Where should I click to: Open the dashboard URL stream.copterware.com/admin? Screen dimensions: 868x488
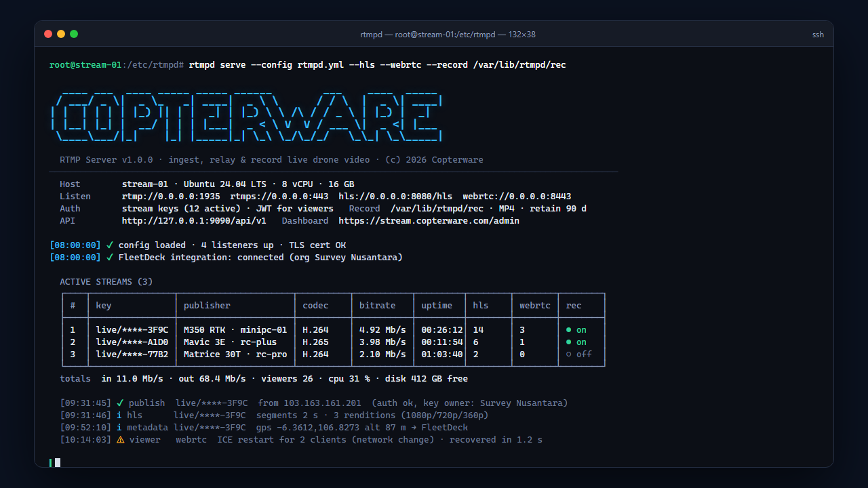point(429,221)
